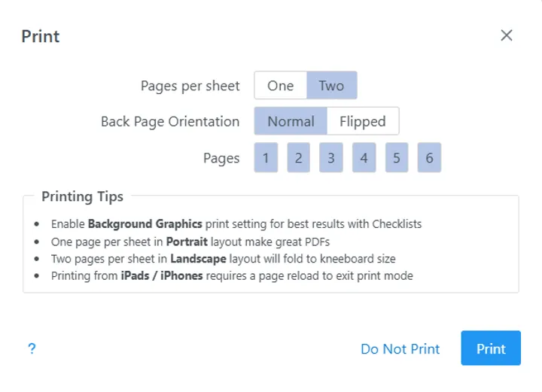Click the Back Page Orientation label
The width and height of the screenshot is (542, 392).
170,121
